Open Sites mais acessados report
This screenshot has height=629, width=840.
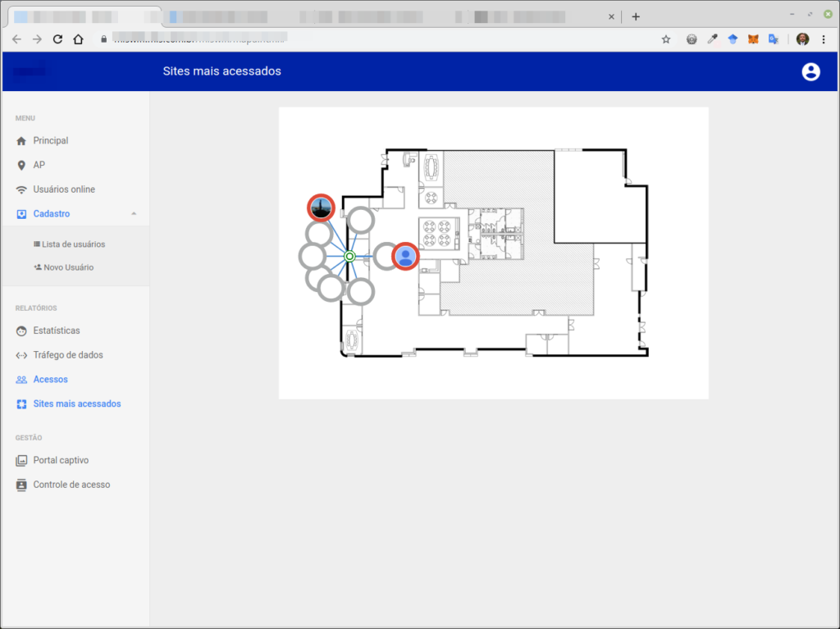(x=76, y=404)
